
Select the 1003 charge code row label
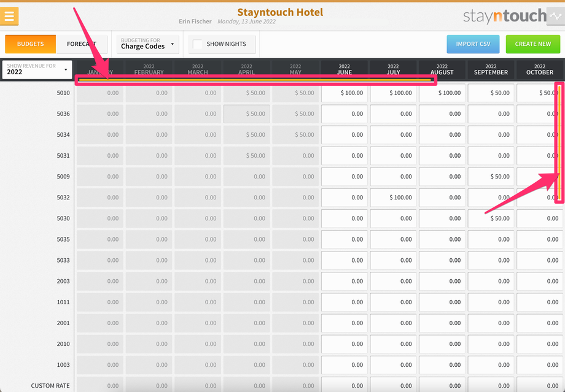click(63, 364)
